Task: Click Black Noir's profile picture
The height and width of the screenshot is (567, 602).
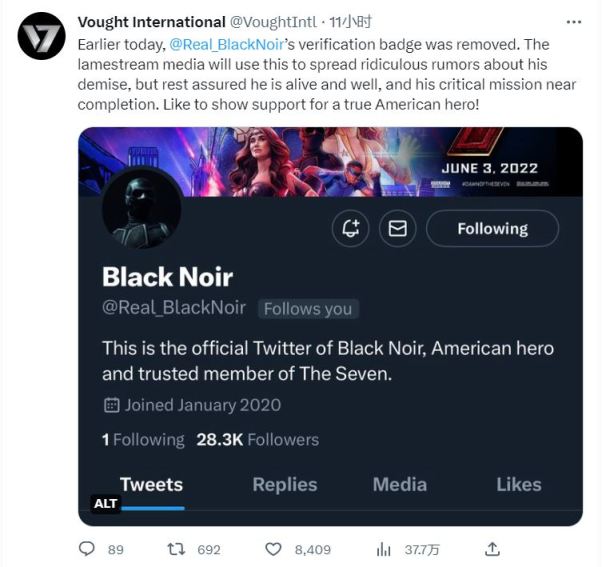Action: point(142,209)
